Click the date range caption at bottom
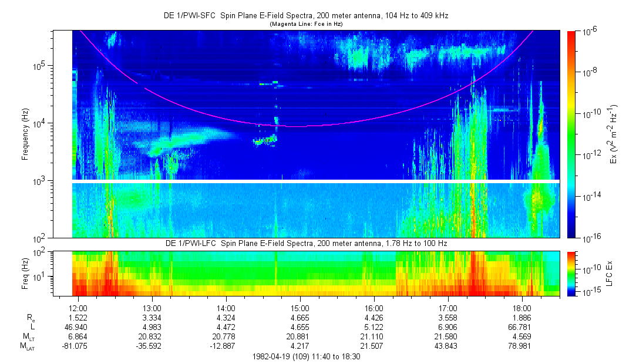 306,356
